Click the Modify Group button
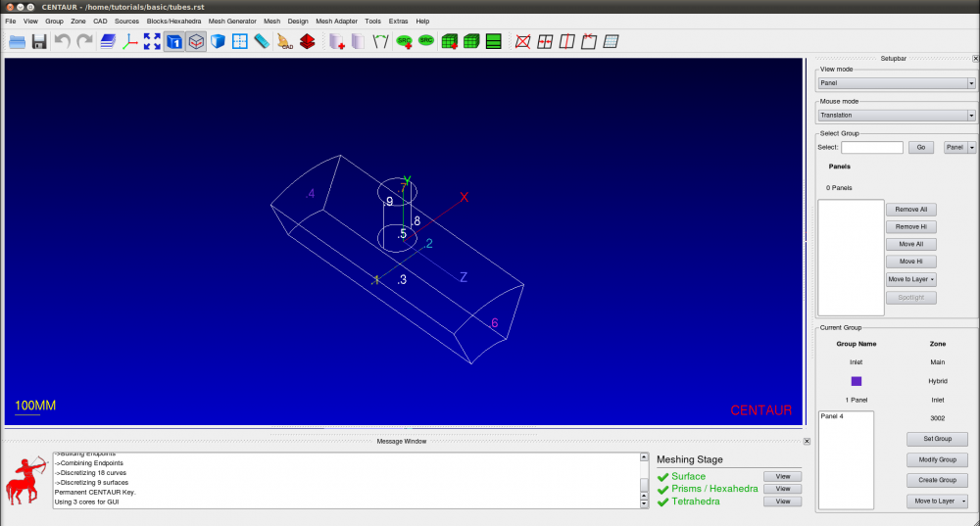 [938, 459]
